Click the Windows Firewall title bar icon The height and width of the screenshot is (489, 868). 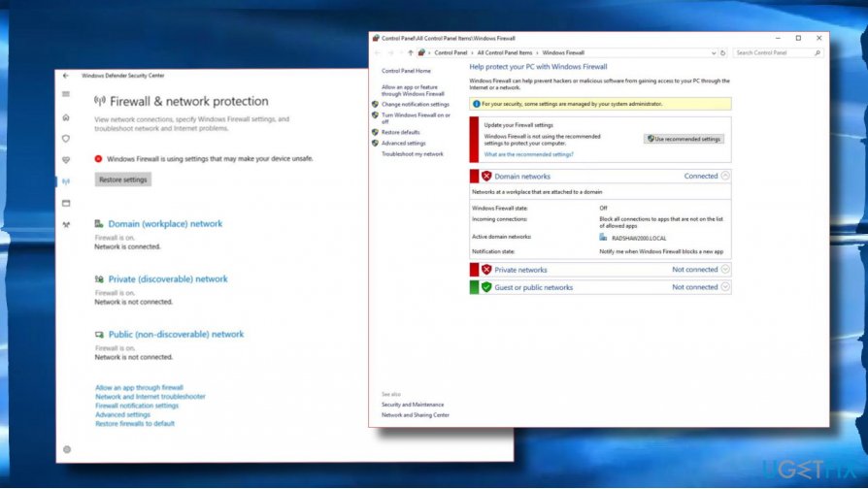click(x=376, y=38)
